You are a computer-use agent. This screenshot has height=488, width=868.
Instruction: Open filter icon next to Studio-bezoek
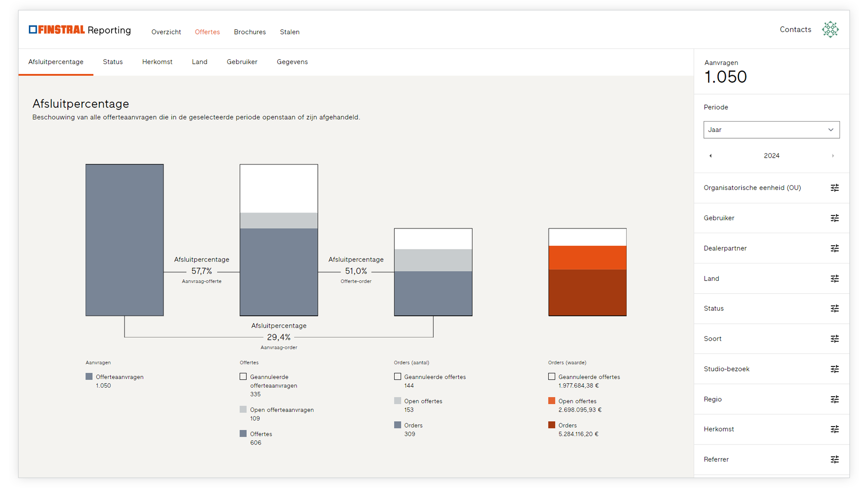(x=835, y=369)
